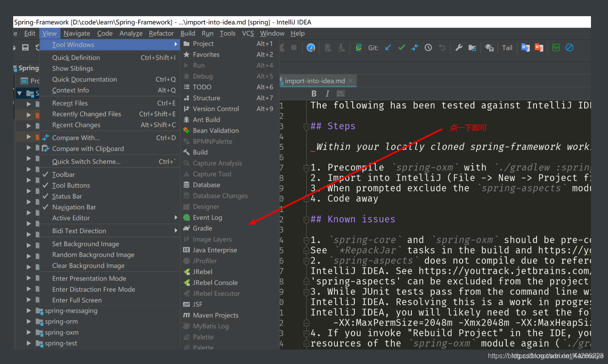608x364 pixels.
Task: Click the save-all floppy disk icon
Action: [26, 48]
